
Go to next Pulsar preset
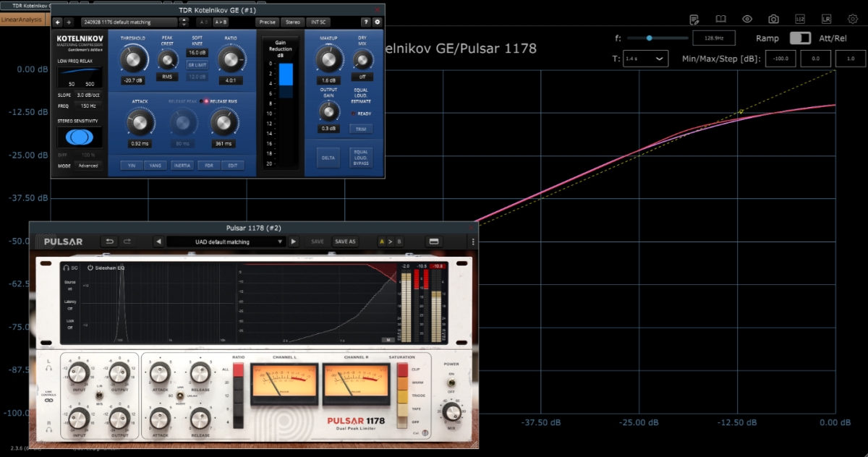293,242
